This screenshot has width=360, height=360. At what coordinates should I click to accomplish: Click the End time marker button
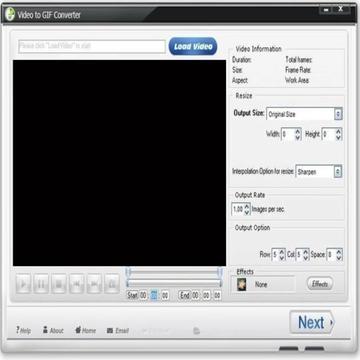pyautogui.click(x=185, y=295)
